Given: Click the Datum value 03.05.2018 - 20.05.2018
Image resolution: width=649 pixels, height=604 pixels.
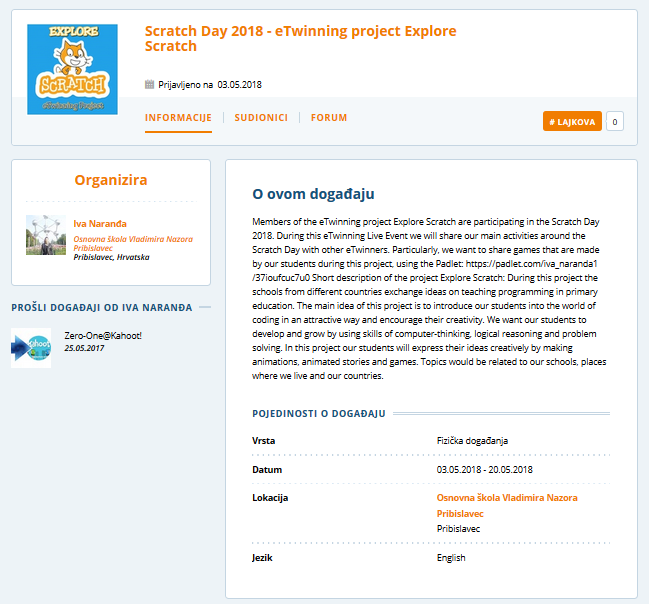Looking at the screenshot, I should (x=485, y=470).
